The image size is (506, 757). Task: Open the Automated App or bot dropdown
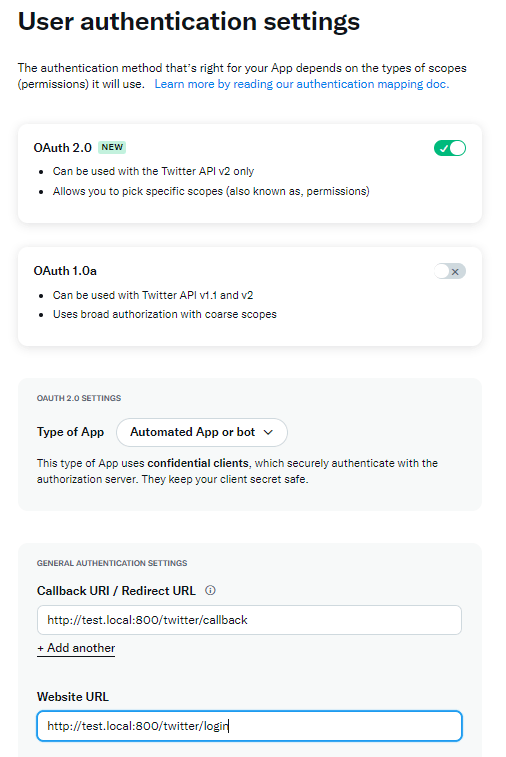pos(202,432)
